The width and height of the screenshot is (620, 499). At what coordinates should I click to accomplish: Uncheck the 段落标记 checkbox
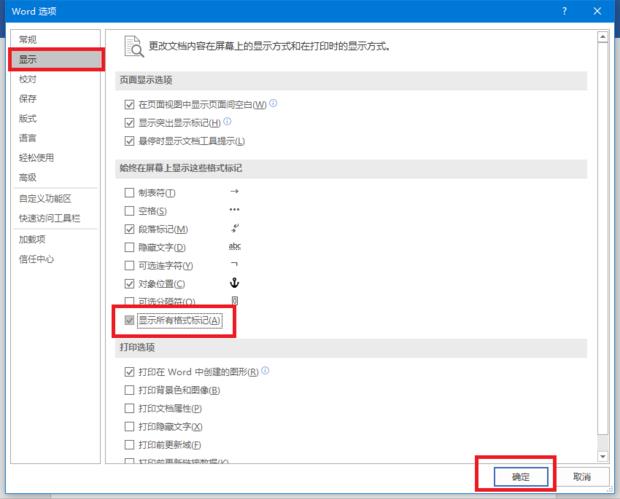pyautogui.click(x=128, y=229)
